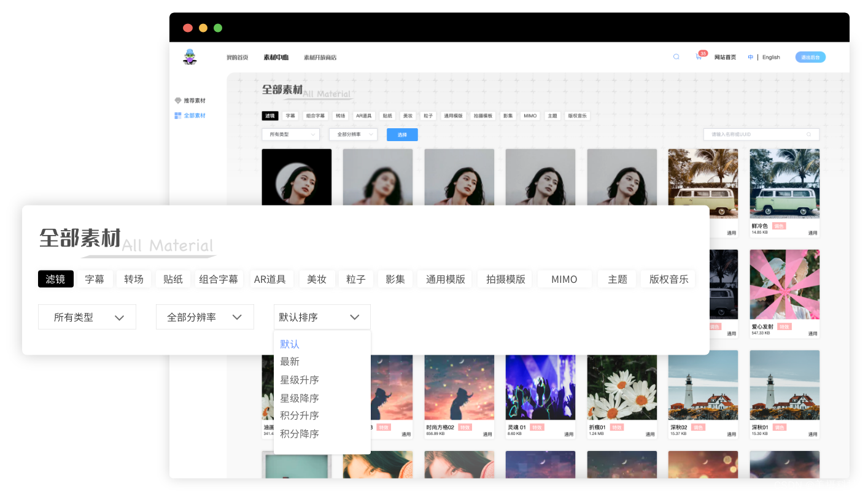Select the 美妆 tab in the overlay card
The height and width of the screenshot is (497, 868).
pyautogui.click(x=317, y=279)
